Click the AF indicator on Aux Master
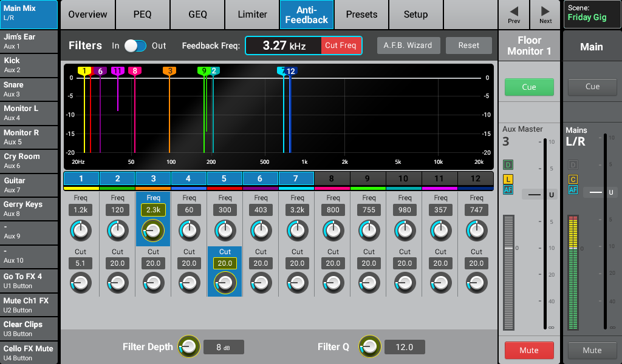The width and height of the screenshot is (622, 364). pyautogui.click(x=508, y=190)
